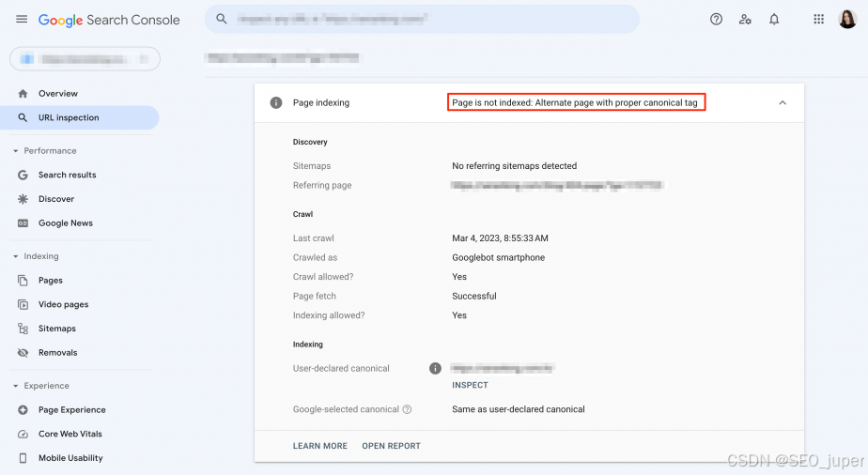This screenshot has height=475, width=868.
Task: Click the Mobile Usability phone icon
Action: (23, 458)
